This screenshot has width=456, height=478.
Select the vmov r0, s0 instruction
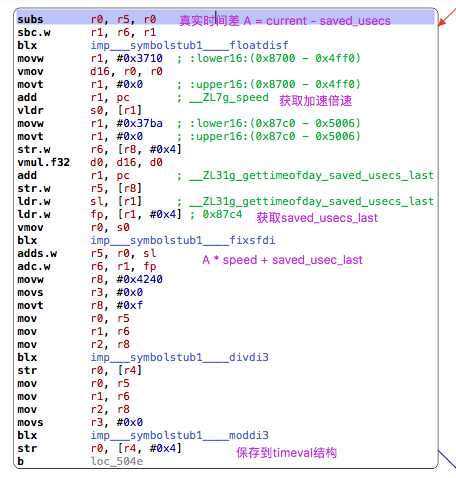[73, 227]
